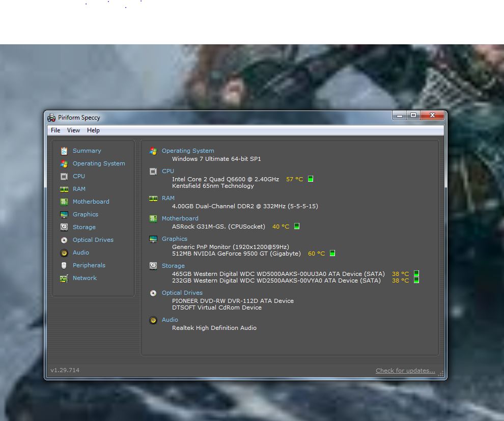Open the Help menu
Image resolution: width=504 pixels, height=421 pixels.
coord(93,130)
